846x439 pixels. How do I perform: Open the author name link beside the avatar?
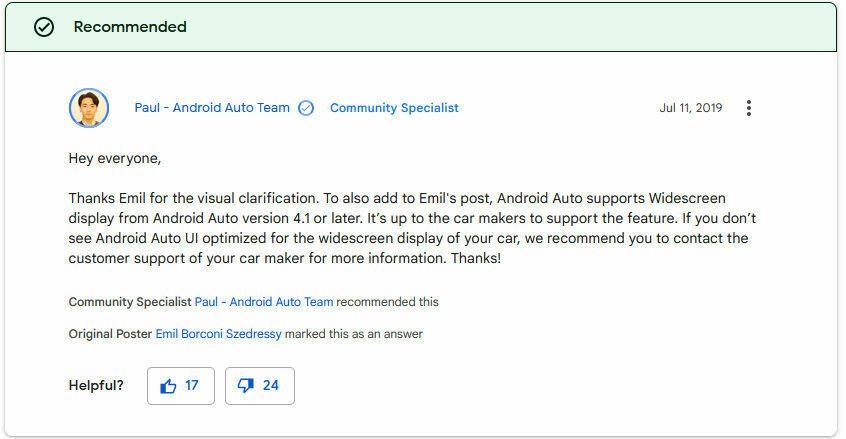tap(212, 108)
